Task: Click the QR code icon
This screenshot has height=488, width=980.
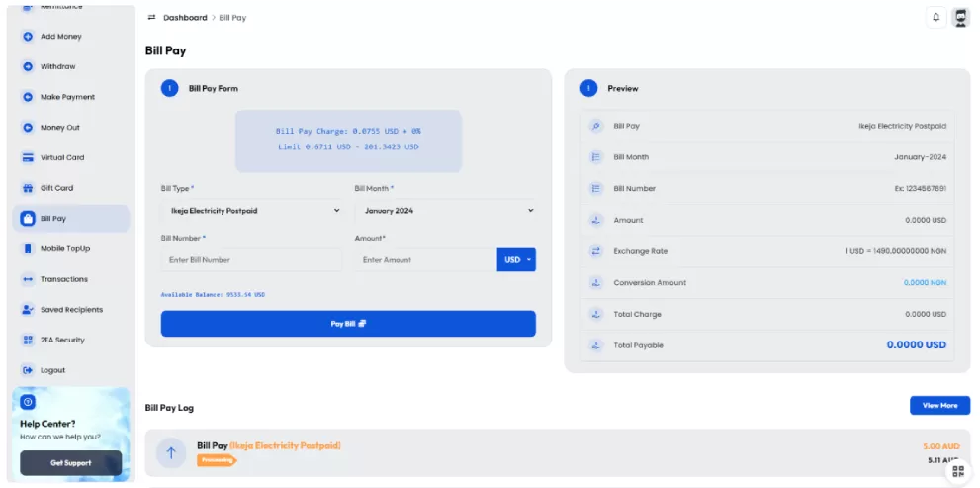Action: (x=957, y=472)
